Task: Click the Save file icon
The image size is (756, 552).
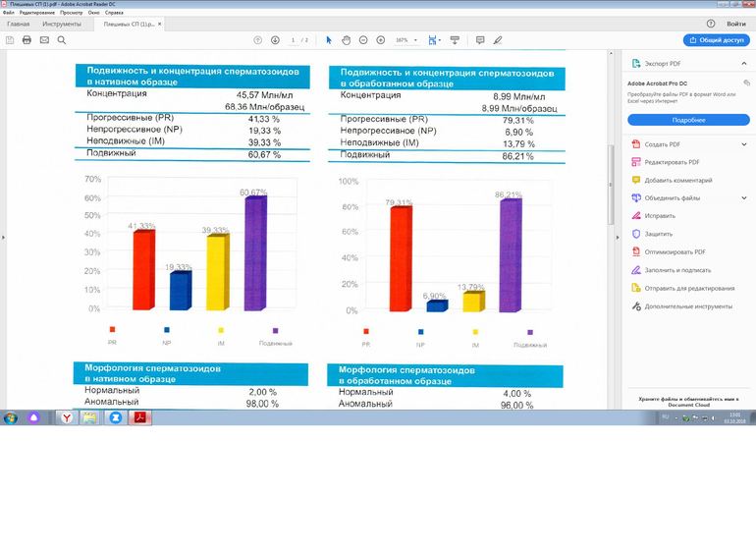Action: tap(10, 40)
